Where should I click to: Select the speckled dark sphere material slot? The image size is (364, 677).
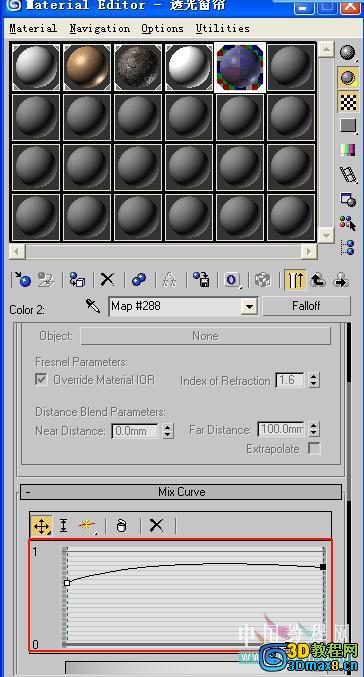tap(138, 67)
